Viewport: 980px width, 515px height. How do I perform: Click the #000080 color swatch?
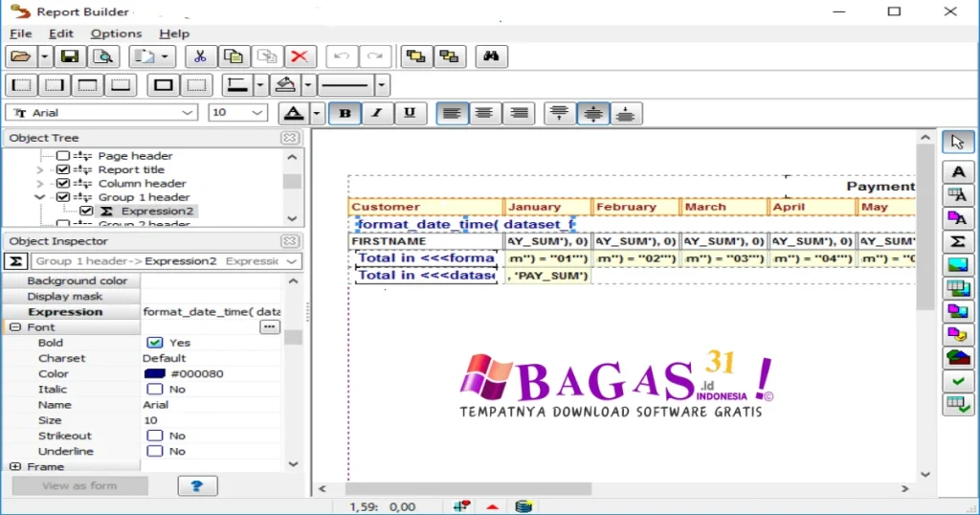coord(154,373)
